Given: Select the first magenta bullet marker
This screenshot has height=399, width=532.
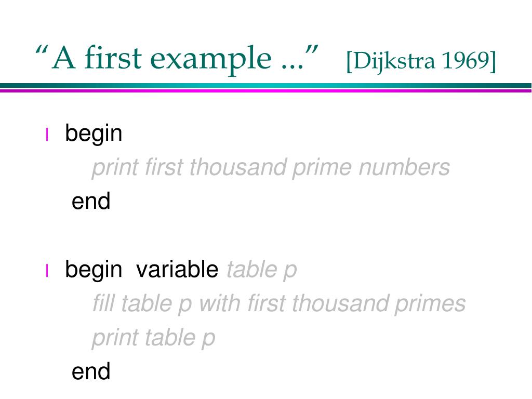Looking at the screenshot, I should 47,135.
